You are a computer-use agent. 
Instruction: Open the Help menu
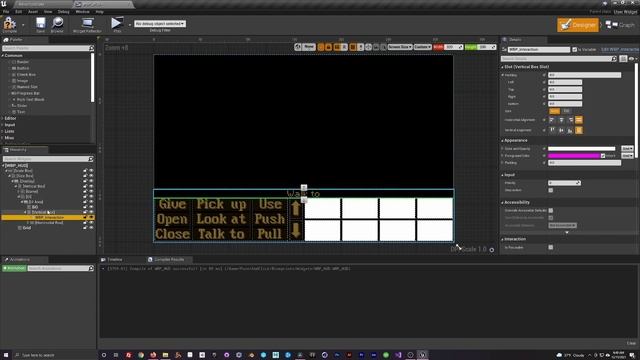tap(100, 12)
